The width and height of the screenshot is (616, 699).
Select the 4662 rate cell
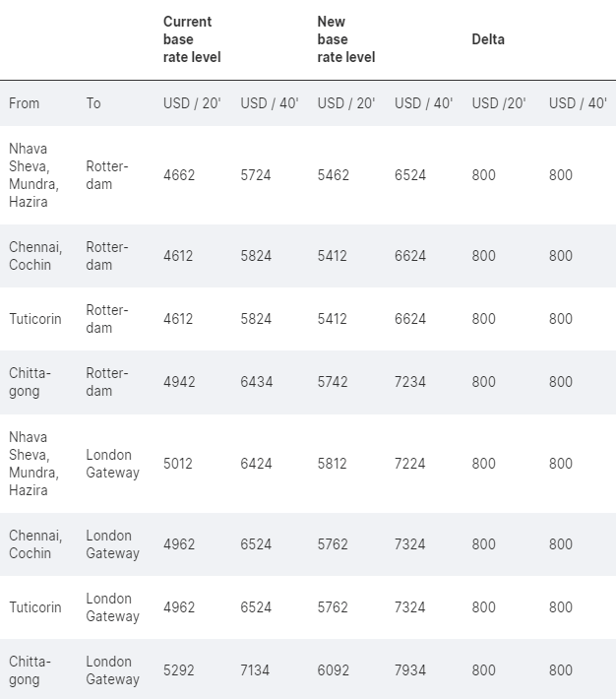click(x=179, y=175)
